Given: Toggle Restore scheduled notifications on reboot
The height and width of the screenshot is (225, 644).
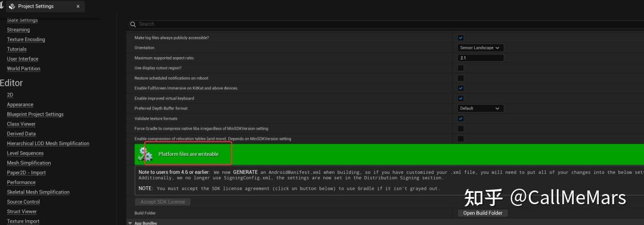Looking at the screenshot, I should 461,78.
